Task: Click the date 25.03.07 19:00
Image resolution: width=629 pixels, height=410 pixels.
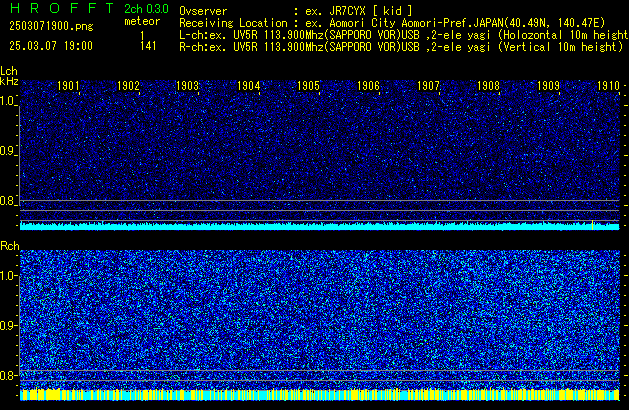Action: point(51,46)
